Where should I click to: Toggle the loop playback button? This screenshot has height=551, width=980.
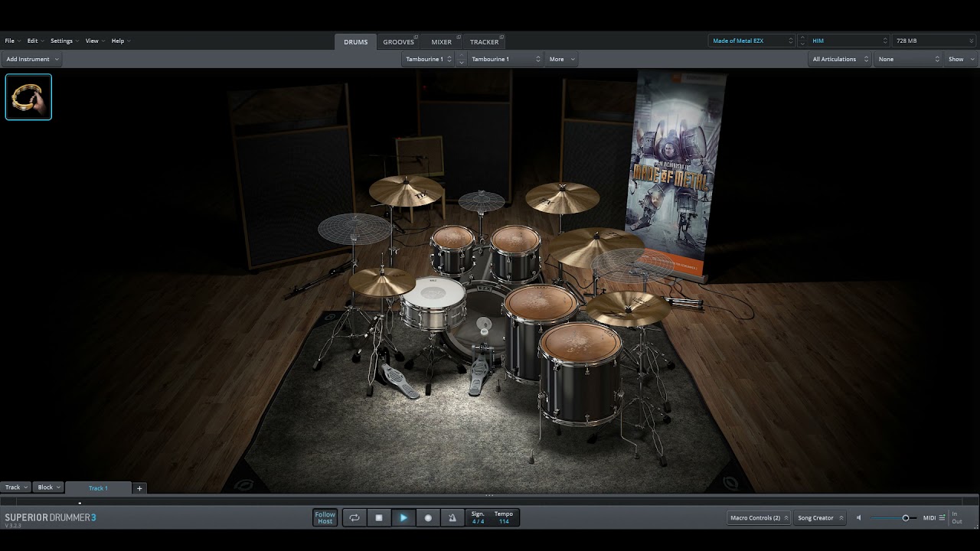pos(354,518)
